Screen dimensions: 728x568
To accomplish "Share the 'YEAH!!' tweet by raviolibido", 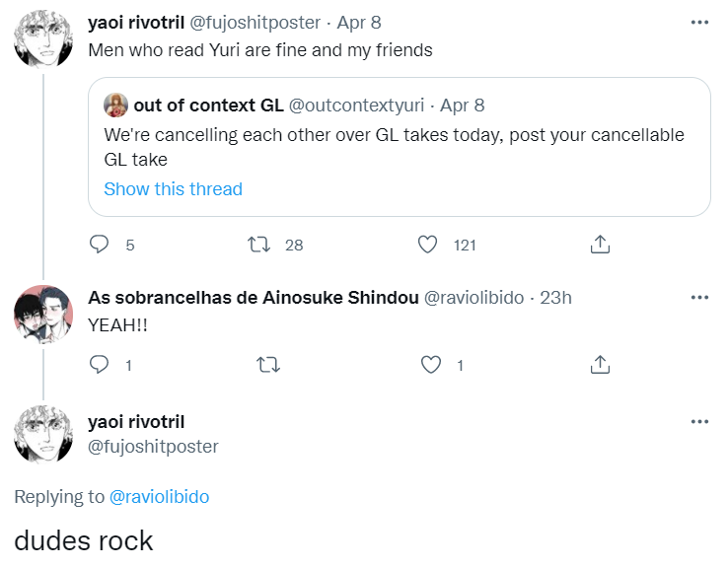I will pos(598,365).
